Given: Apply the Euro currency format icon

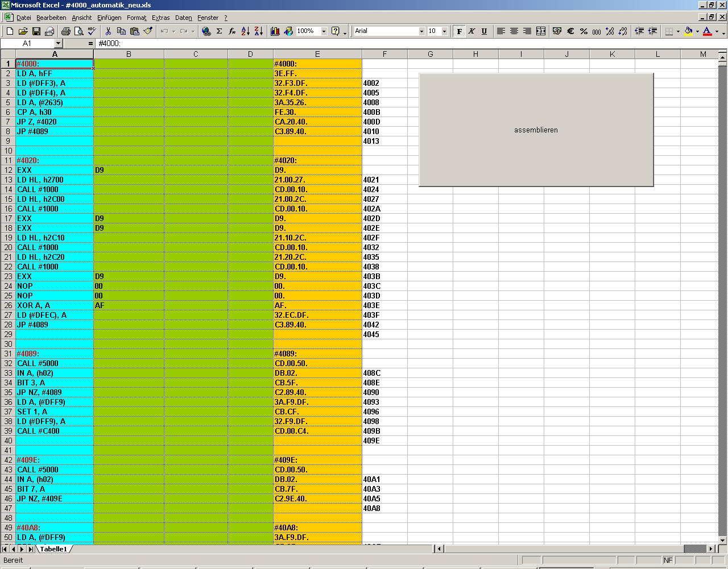Looking at the screenshot, I should (570, 31).
